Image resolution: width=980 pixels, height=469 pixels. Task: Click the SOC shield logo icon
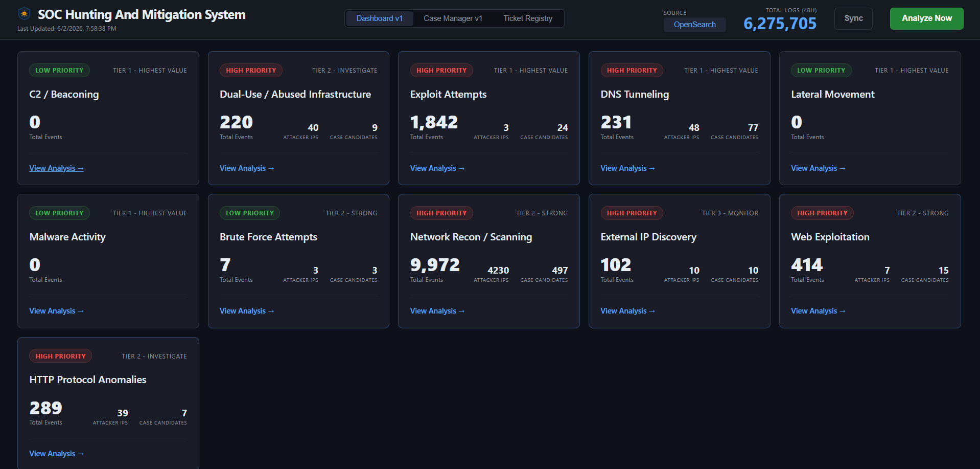[24, 14]
